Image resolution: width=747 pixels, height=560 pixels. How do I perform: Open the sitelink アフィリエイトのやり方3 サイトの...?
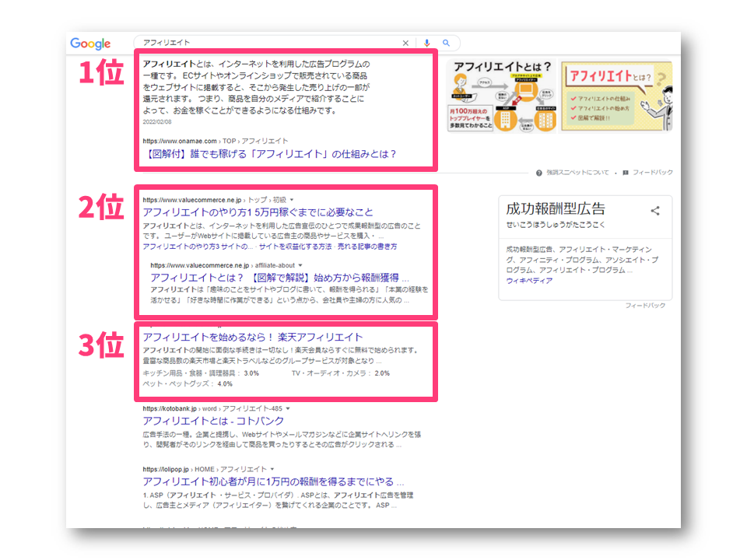click(x=198, y=247)
